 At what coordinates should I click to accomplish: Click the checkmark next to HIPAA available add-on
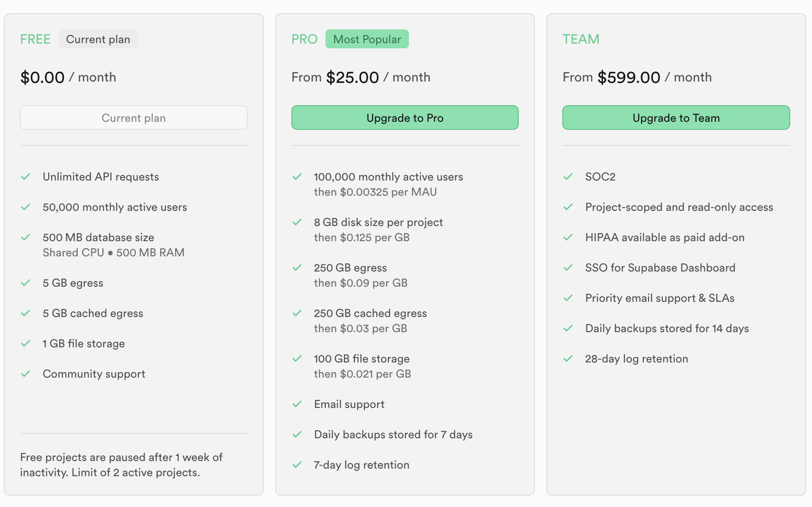(568, 237)
